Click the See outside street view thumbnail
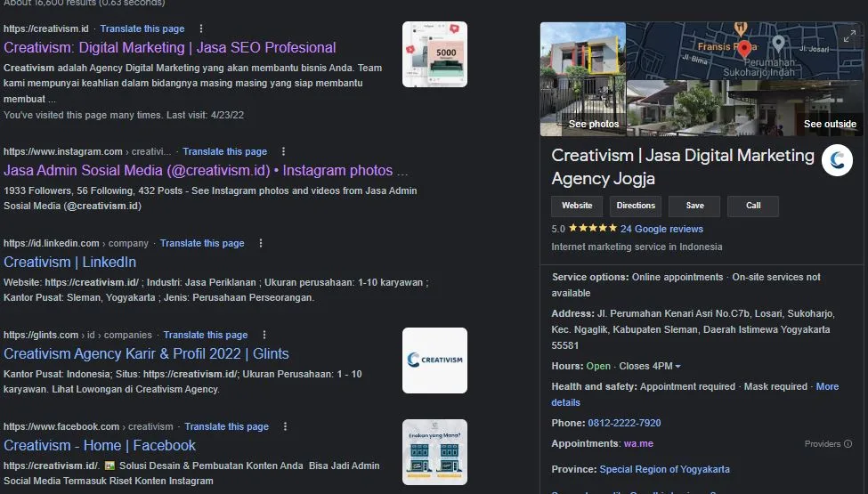This screenshot has height=494, width=868. (745, 108)
